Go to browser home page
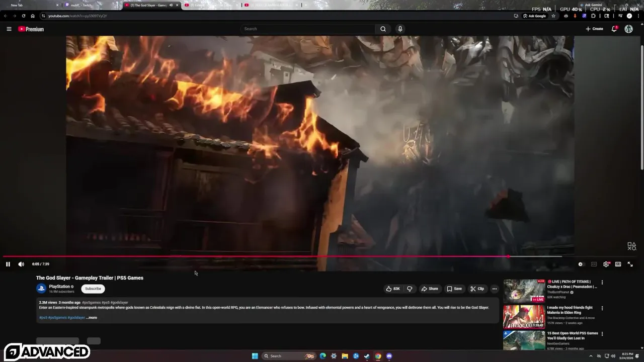The image size is (644, 362). coord(33,16)
